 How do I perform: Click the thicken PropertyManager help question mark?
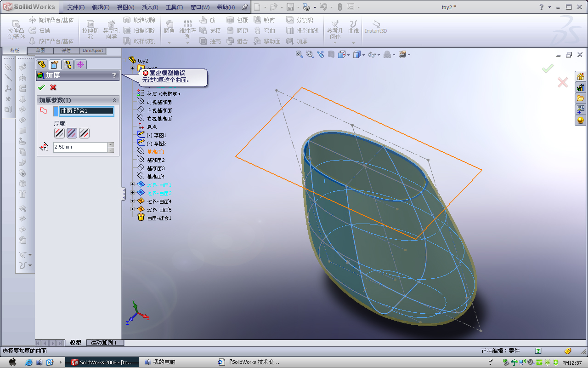point(114,75)
